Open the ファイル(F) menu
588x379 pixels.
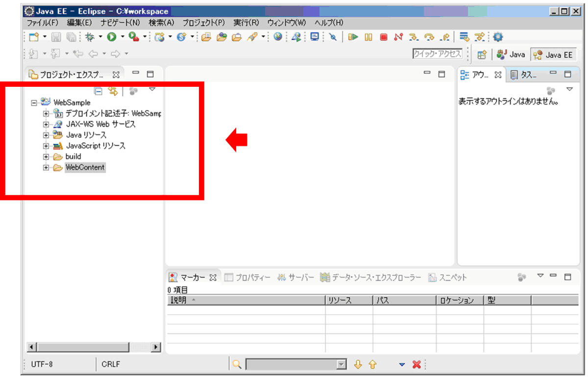point(42,23)
